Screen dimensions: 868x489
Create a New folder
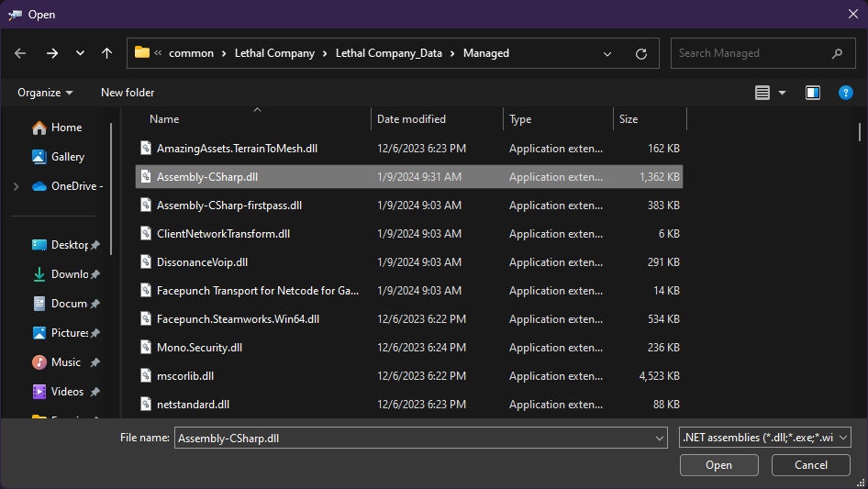[x=128, y=93]
